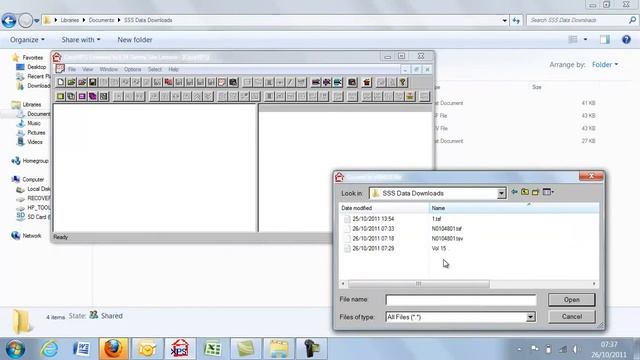Click the Save floppy disk toolbar icon
Image resolution: width=640 pixels, height=360 pixels.
tap(93, 82)
